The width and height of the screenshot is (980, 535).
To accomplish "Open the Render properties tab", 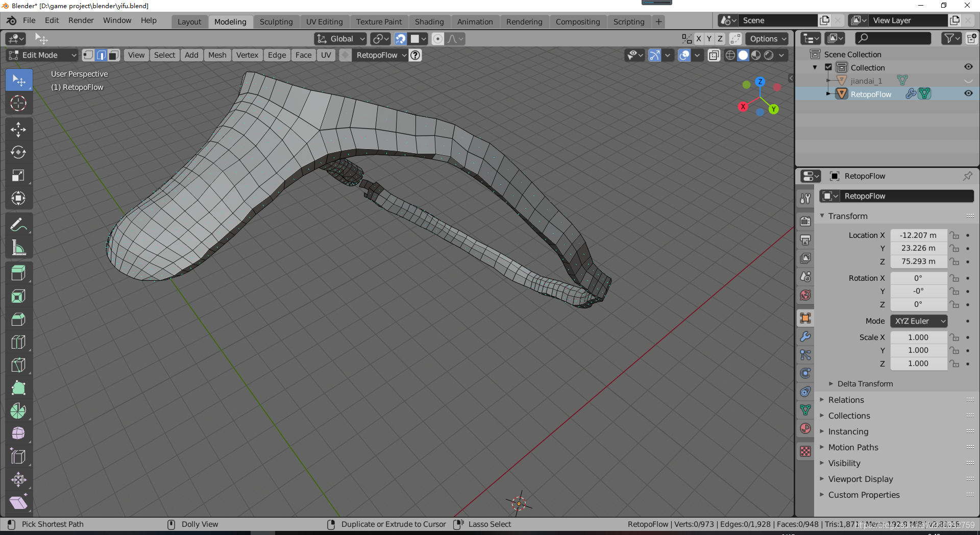I will coord(805,221).
